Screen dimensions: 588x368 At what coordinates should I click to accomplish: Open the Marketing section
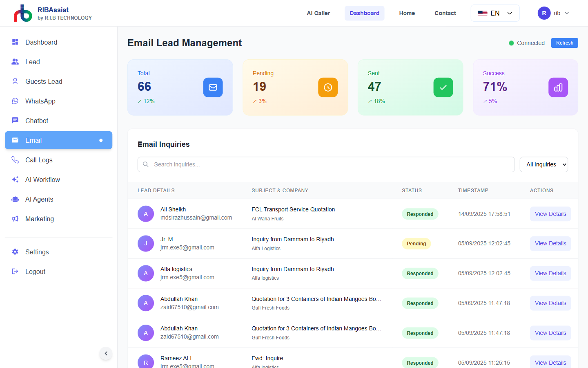[x=40, y=219]
